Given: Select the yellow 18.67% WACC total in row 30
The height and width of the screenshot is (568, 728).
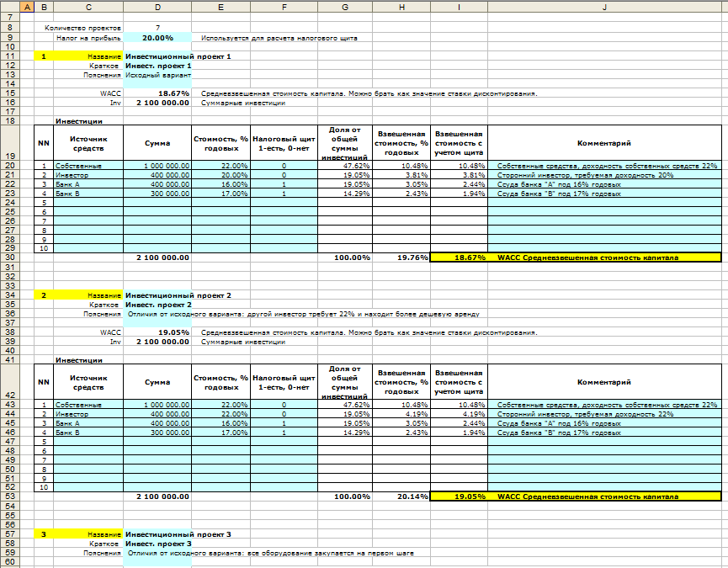Looking at the screenshot, I should 458,257.
